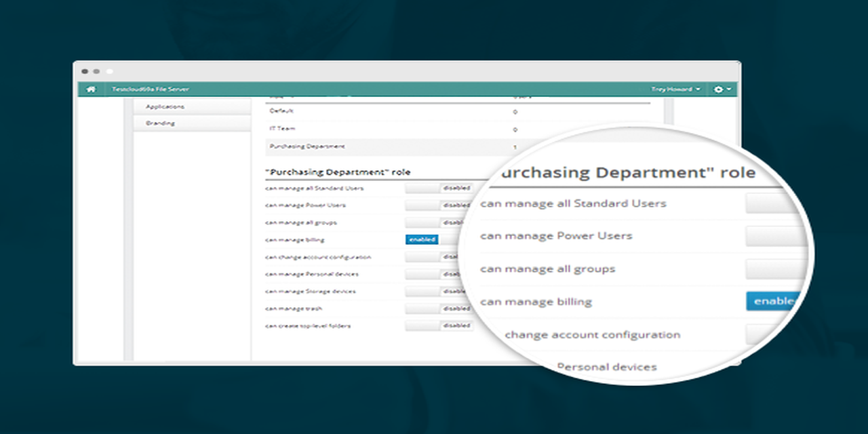Click the Home icon in header
Viewport: 868px width, 434px height.
(x=91, y=90)
